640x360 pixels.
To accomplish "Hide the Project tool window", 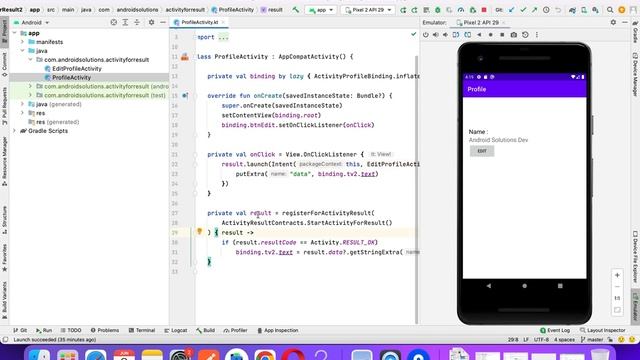I will pos(163,22).
